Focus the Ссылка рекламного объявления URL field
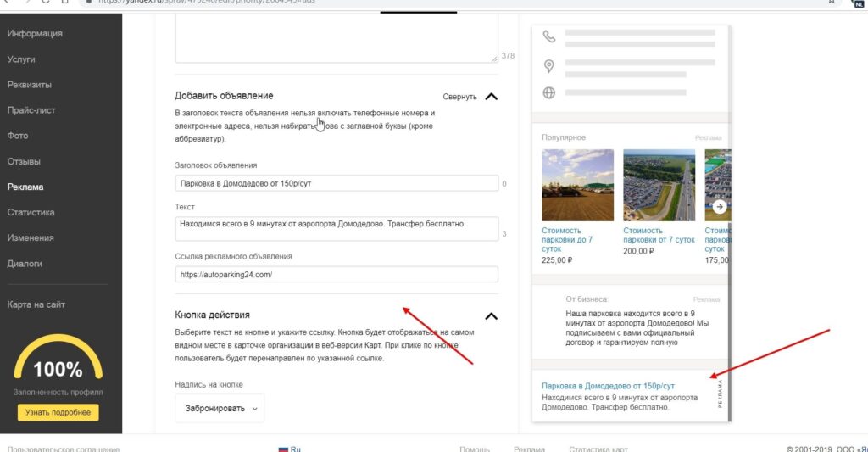 (x=337, y=275)
